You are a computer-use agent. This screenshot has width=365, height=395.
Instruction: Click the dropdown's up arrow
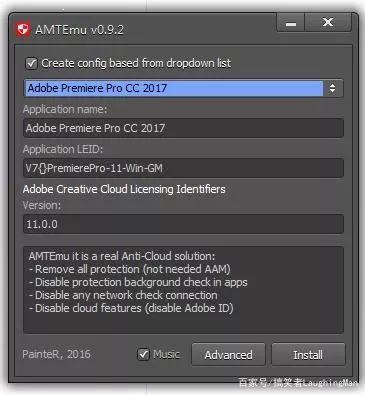point(332,85)
